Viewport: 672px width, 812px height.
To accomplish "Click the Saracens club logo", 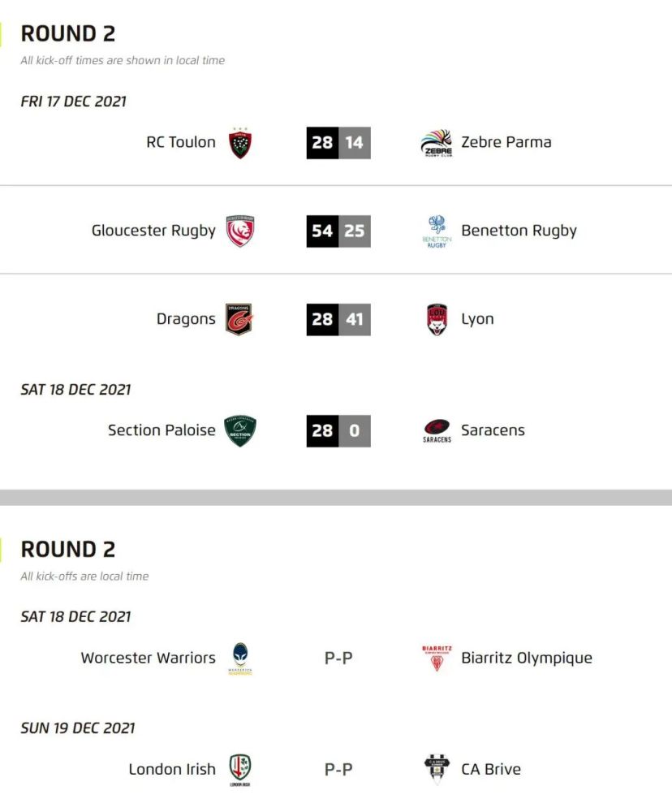I will (x=437, y=431).
